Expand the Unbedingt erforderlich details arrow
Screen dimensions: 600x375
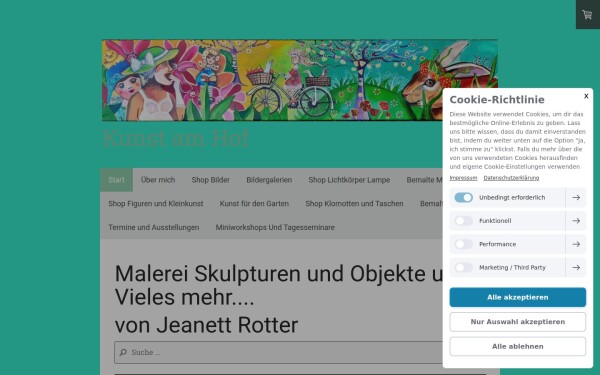click(576, 197)
